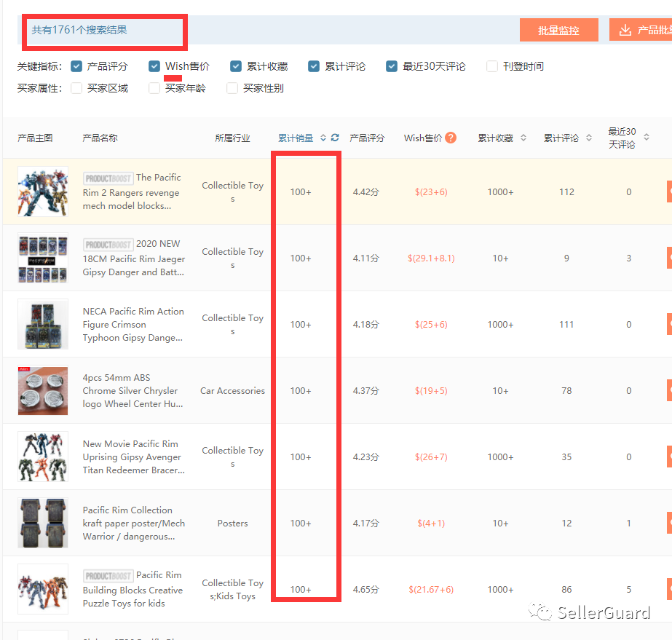Image resolution: width=672 pixels, height=640 pixels.
Task: Open thumbnail of kraft paper poster product
Action: point(43,523)
